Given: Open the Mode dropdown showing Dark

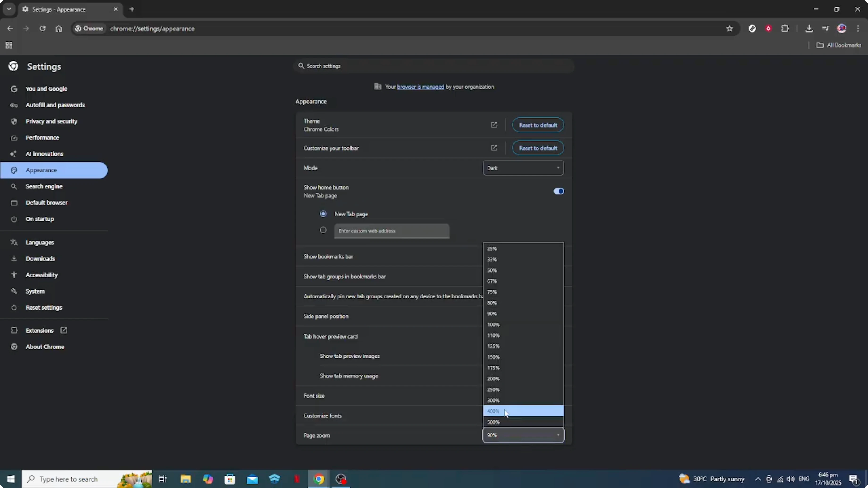Looking at the screenshot, I should coord(523,168).
